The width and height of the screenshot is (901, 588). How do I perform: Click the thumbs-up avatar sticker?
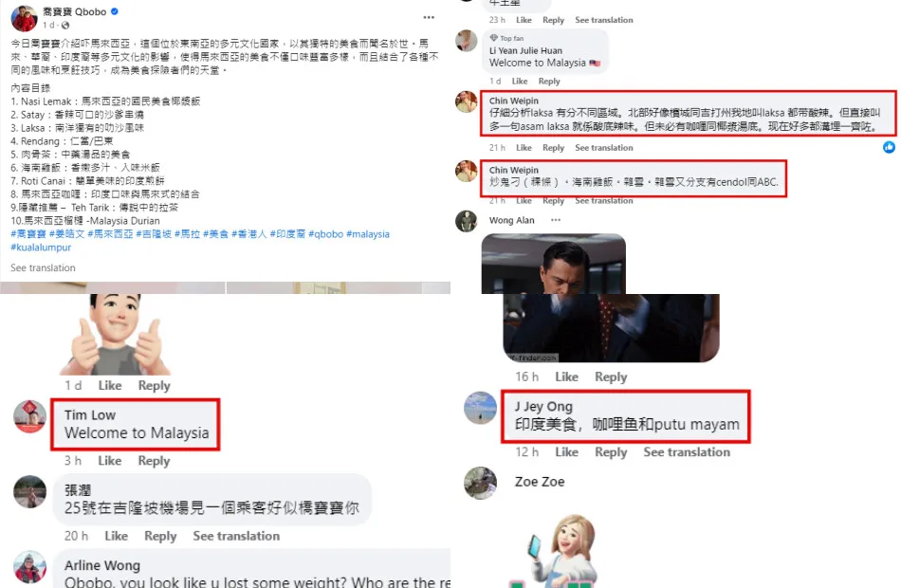click(x=116, y=334)
